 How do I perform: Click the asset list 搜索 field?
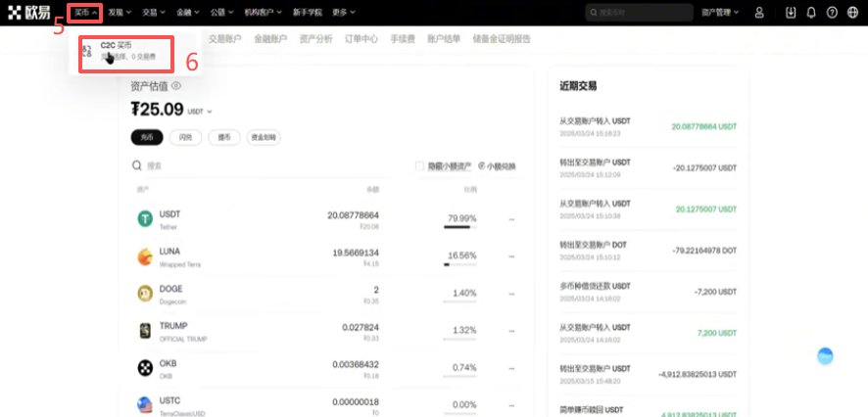pyautogui.click(x=261, y=165)
